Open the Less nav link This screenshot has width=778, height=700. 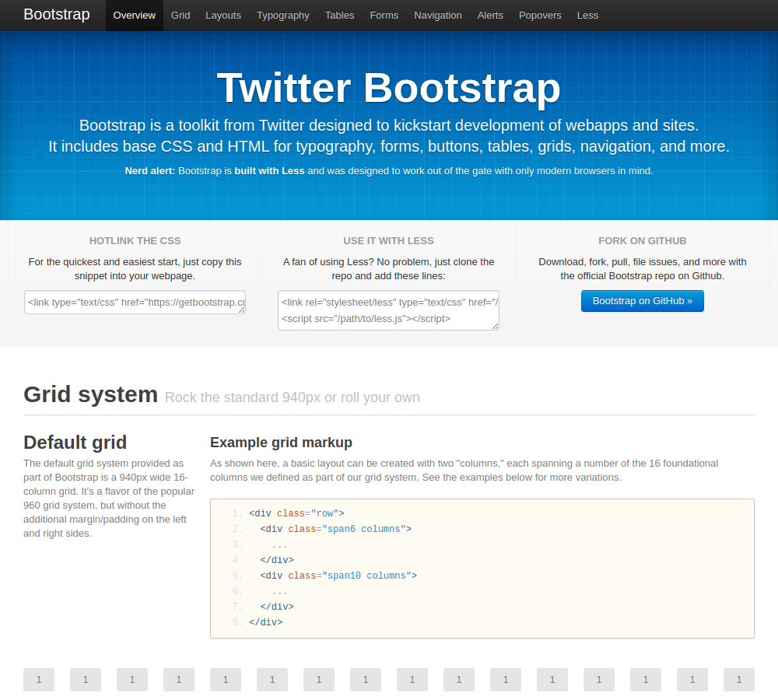click(x=587, y=16)
